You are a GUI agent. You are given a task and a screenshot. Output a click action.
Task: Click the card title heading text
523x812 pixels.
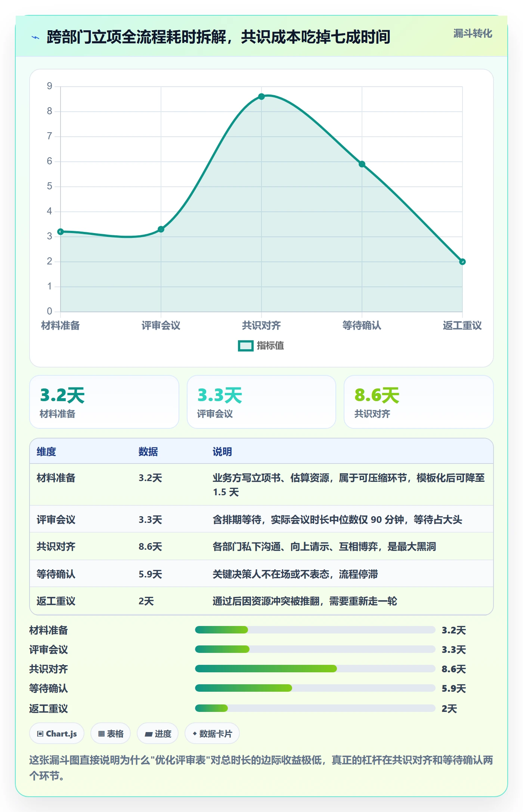219,37
